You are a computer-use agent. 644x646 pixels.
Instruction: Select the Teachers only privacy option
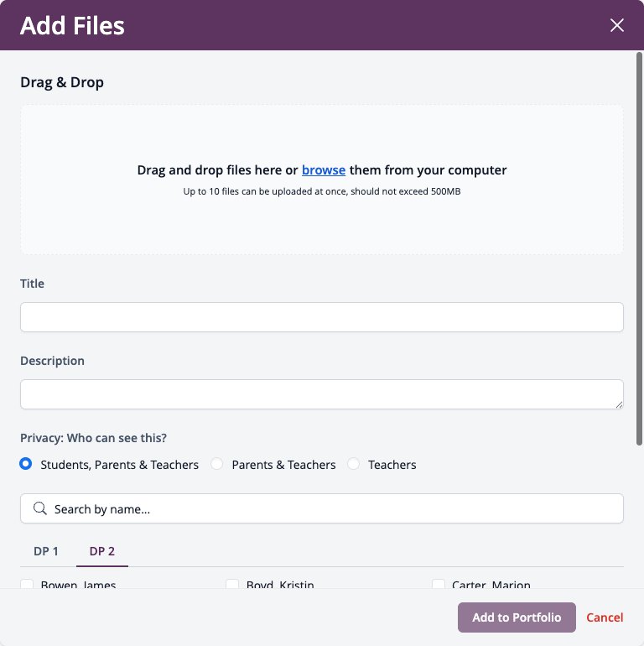353,464
